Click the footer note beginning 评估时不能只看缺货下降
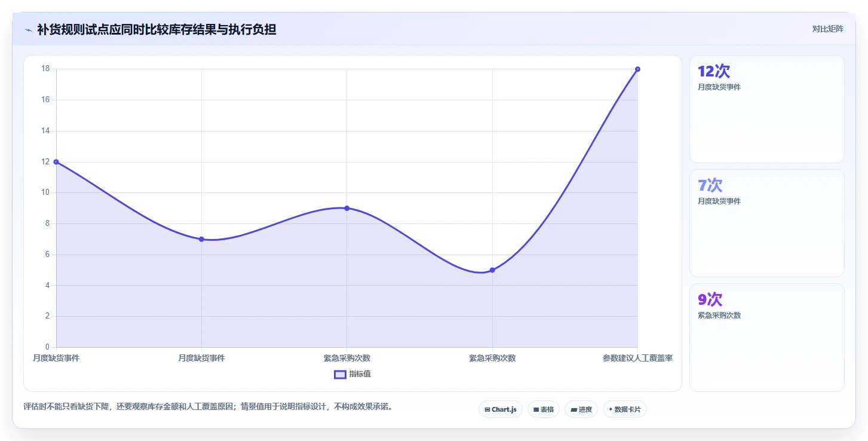868x441 pixels. 208,406
